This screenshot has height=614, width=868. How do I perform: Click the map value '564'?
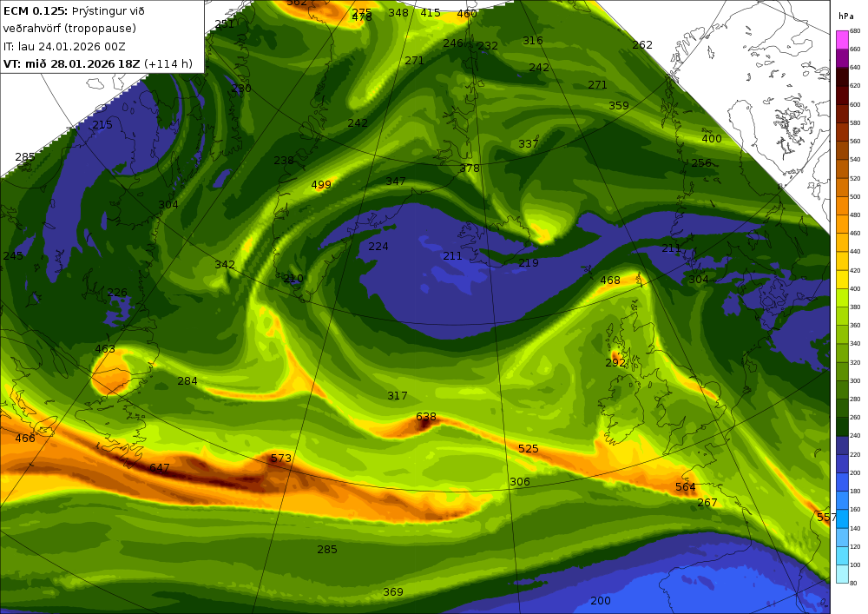pyautogui.click(x=686, y=486)
